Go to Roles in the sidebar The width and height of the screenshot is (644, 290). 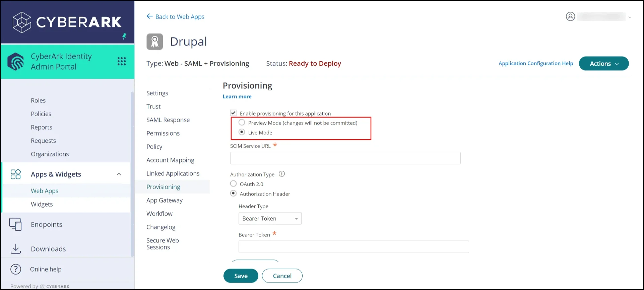click(x=38, y=100)
